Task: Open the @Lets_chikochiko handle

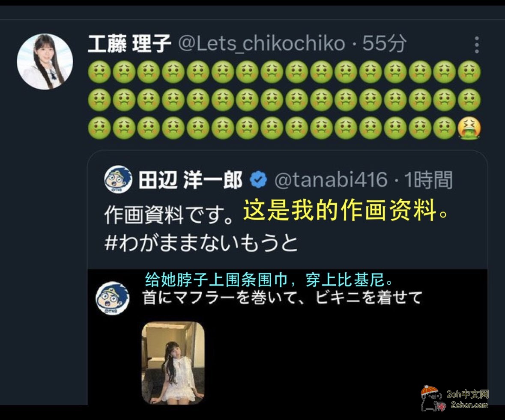Action: 262,43
